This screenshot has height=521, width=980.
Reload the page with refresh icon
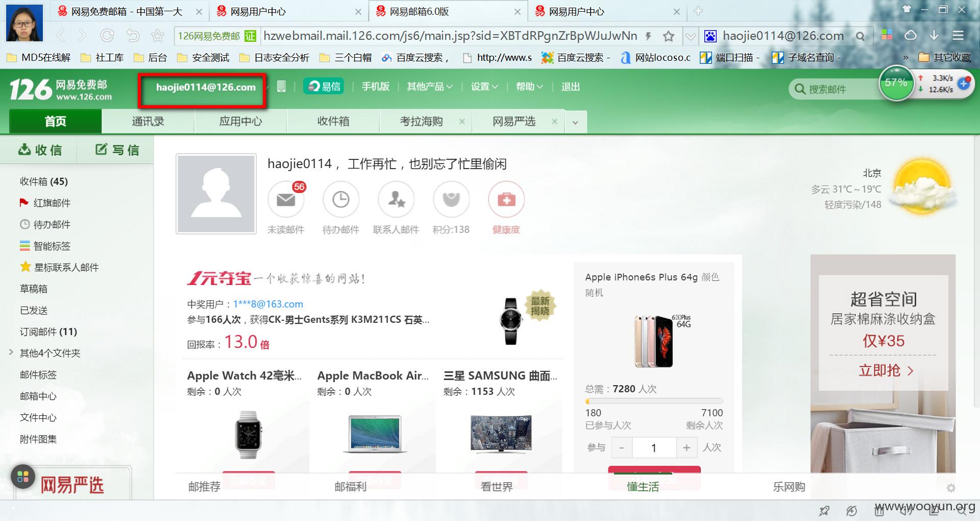coord(107,35)
